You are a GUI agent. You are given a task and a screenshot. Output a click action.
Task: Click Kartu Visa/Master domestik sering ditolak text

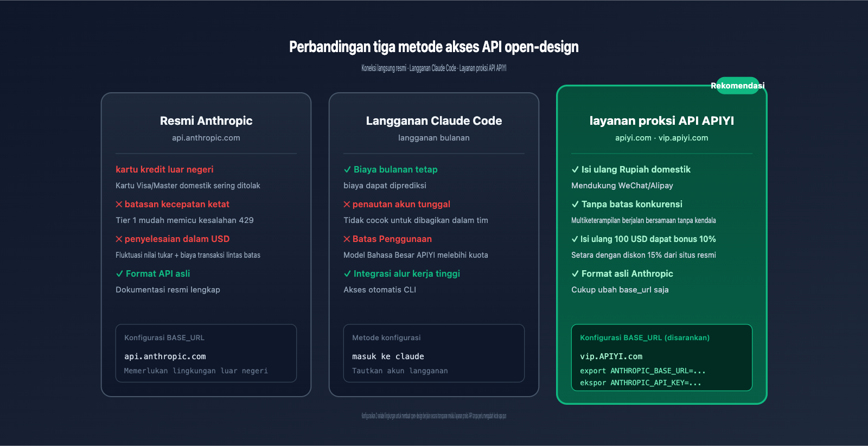(188, 186)
